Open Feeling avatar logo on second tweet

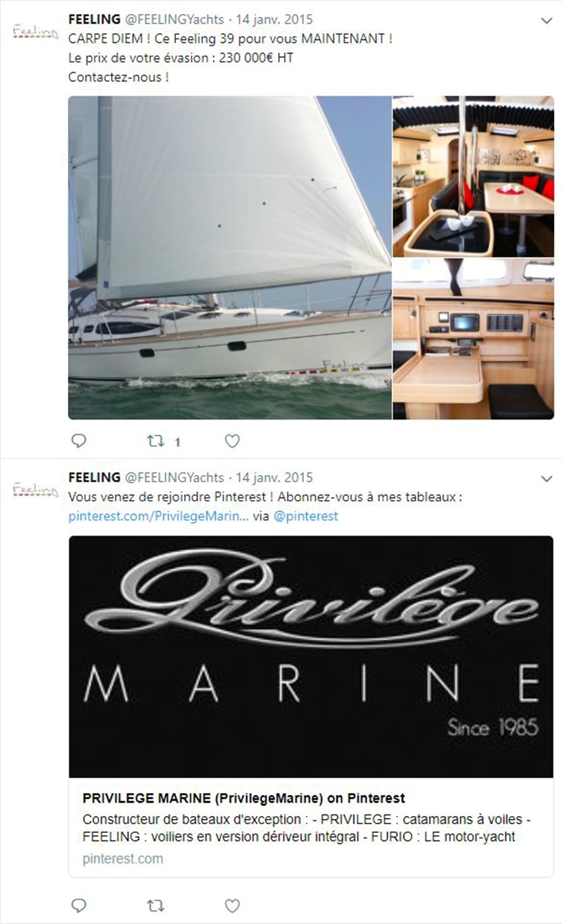[x=35, y=490]
